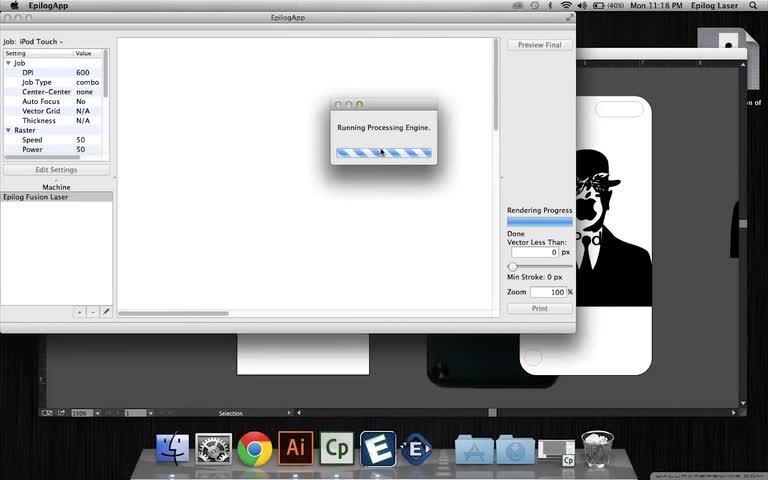Open the Apple menu
This screenshot has width=768, height=480.
coord(14,5)
